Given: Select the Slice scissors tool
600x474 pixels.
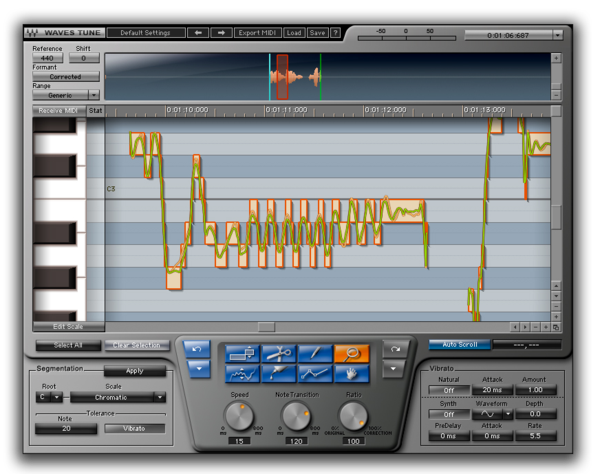Looking at the screenshot, I should coord(279,354).
